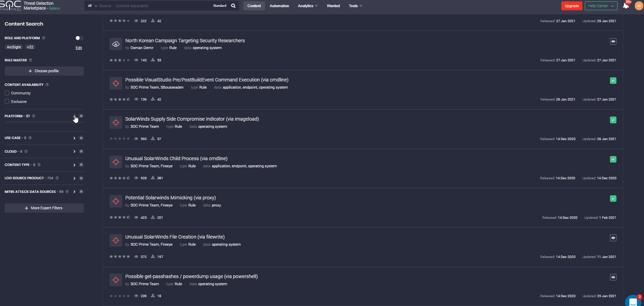
Task: Check the Community availability checkbox
Action: 7,93
